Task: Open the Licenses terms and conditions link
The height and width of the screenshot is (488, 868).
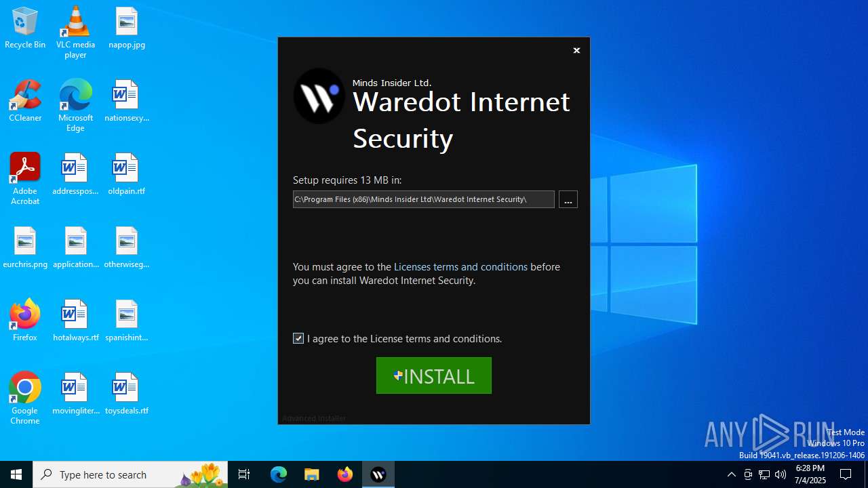Action: (x=460, y=266)
